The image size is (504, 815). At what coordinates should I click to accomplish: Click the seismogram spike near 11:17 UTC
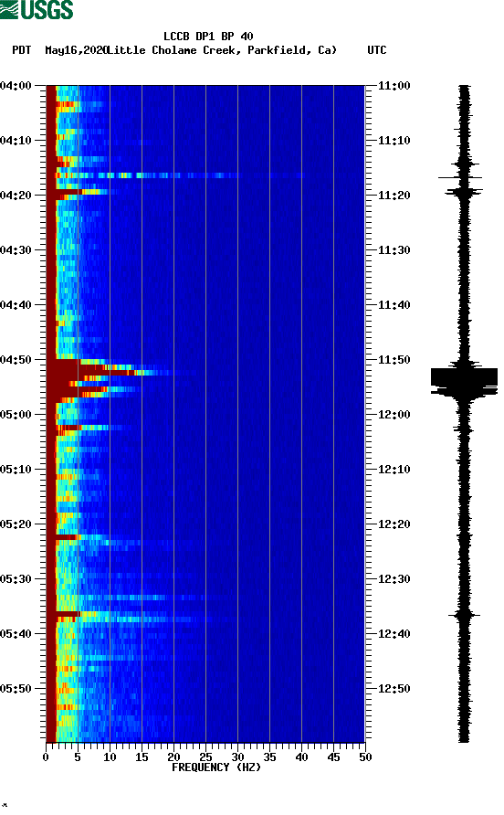pyautogui.click(x=460, y=178)
